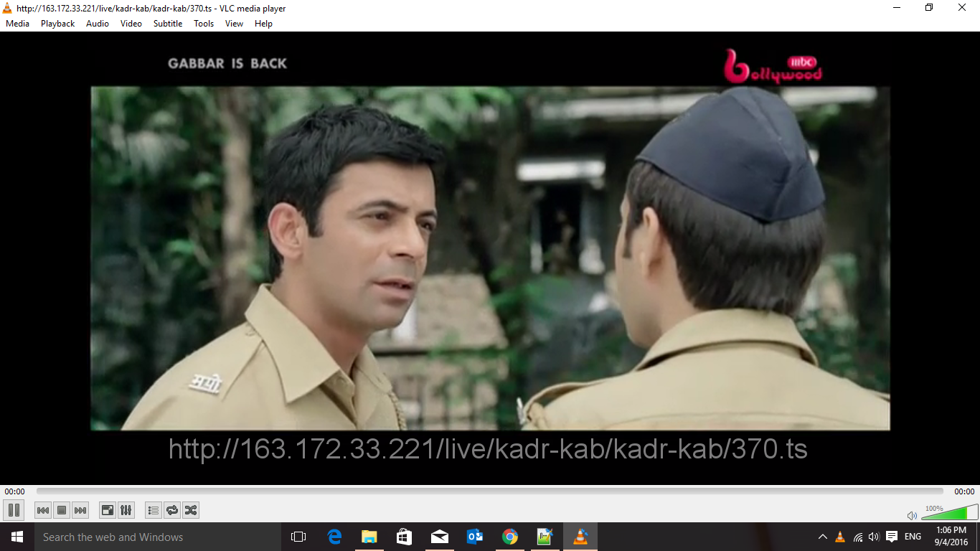980x551 pixels.
Task: Click the playback seek bar
Action: coord(490,491)
